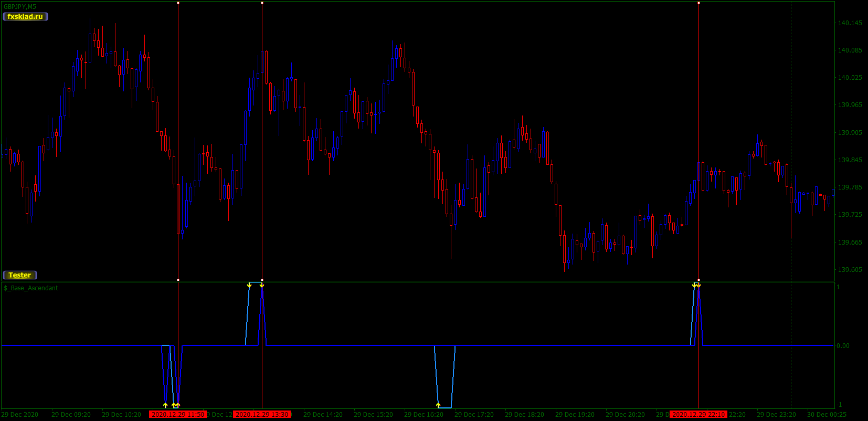868x421 pixels.
Task: Click the 29 Dec 10:20 time label
Action: click(121, 415)
